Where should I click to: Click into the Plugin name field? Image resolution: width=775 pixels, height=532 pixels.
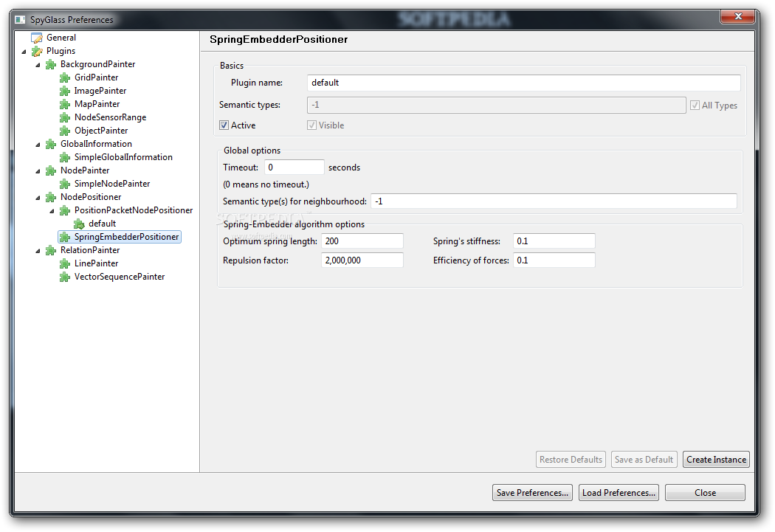(x=524, y=83)
